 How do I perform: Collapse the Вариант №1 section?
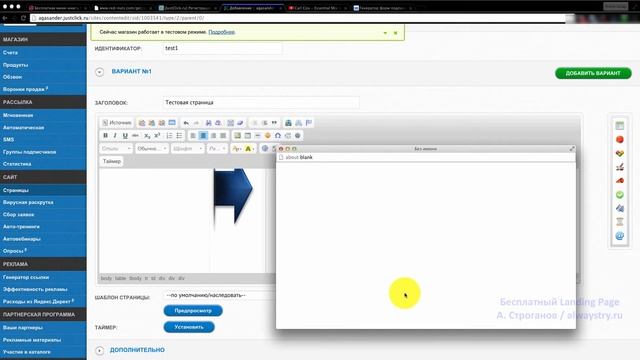pyautogui.click(x=99, y=72)
